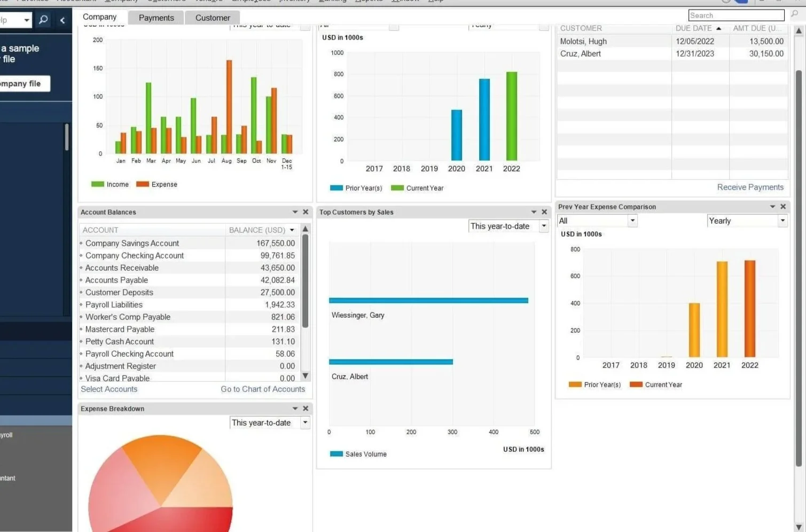The height and width of the screenshot is (532, 806).
Task: Open the Top Customers by Sales panel options arrow
Action: pyautogui.click(x=534, y=212)
